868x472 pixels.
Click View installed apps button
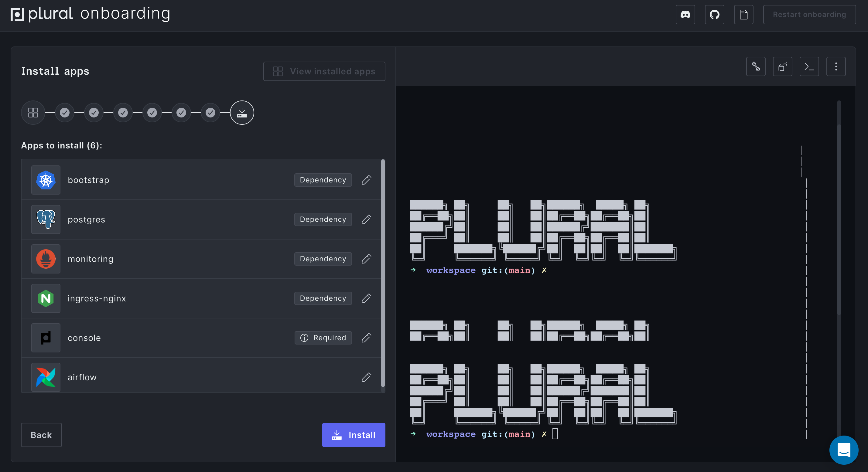[x=324, y=71]
